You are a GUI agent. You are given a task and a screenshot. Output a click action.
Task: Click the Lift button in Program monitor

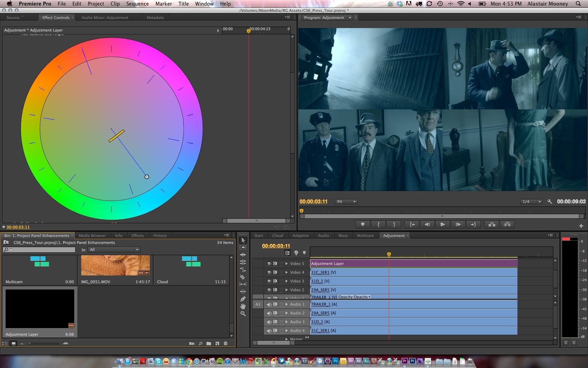[x=492, y=224]
